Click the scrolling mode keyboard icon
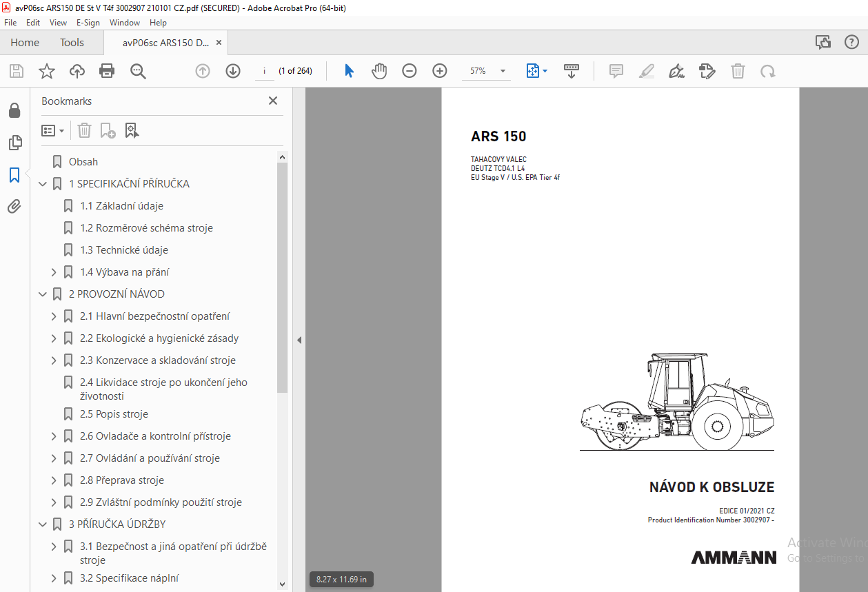Screen dimensions: 868x592 pos(572,71)
